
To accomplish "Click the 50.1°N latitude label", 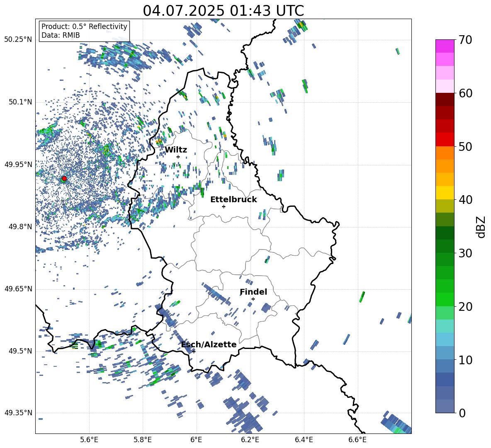I will click(x=20, y=102).
